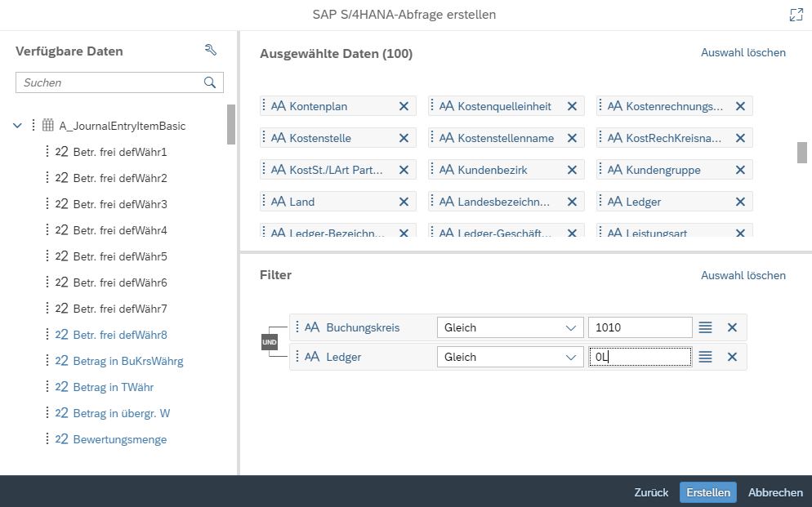
Task: Select Betrag in übergr. W field
Action: [122, 413]
